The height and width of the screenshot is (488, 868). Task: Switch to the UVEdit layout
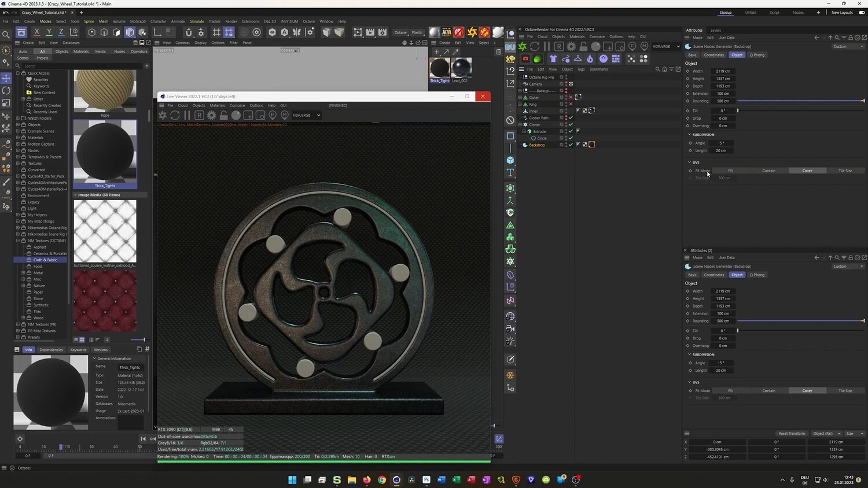(x=751, y=13)
